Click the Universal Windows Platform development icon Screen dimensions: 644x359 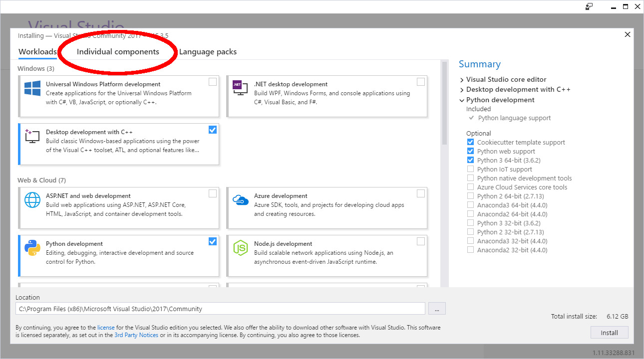(x=32, y=89)
